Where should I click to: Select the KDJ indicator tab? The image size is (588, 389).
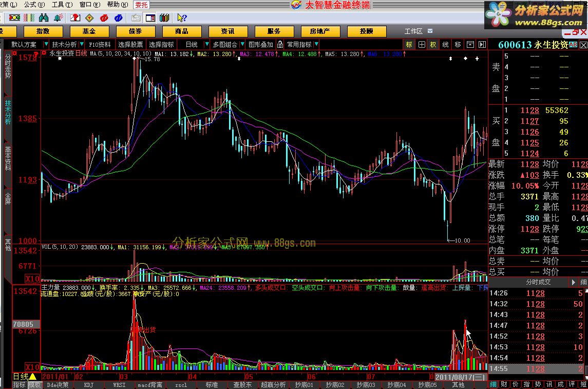88,385
